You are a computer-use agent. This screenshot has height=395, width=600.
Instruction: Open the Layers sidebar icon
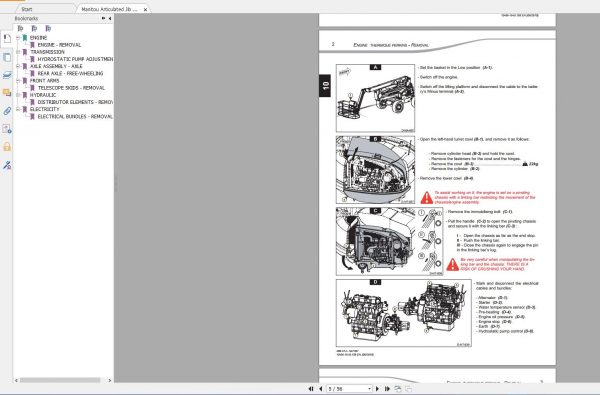point(7,75)
